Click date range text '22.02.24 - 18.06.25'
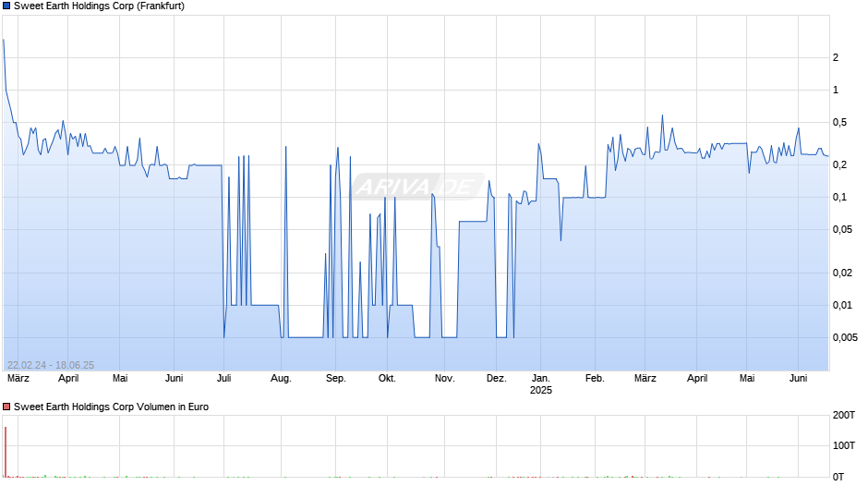The image size is (868, 486). point(51,365)
